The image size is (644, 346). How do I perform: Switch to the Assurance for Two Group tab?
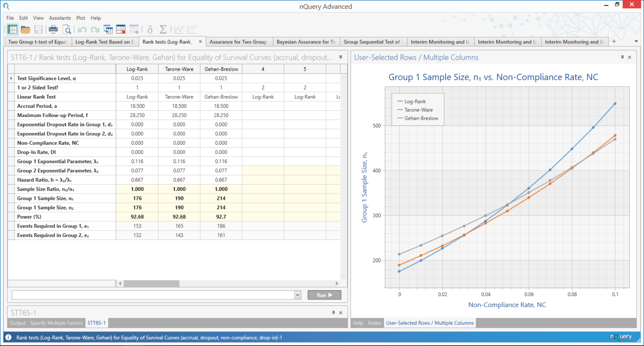pyautogui.click(x=239, y=42)
